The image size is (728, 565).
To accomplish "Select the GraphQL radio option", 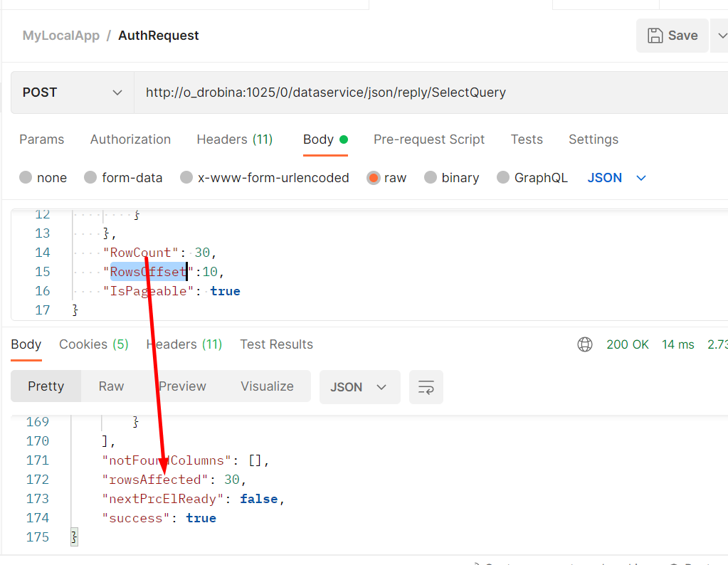I will pos(503,177).
